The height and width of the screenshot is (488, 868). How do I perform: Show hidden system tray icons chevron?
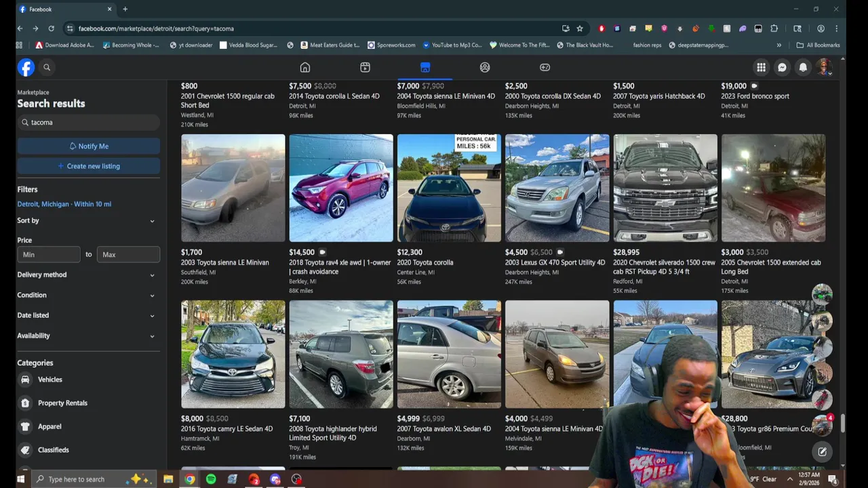(x=790, y=479)
